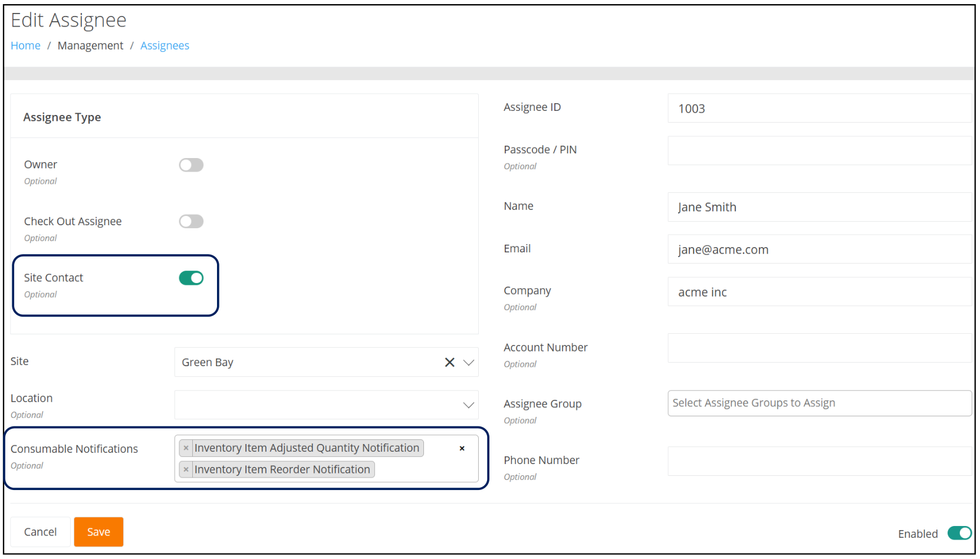
Task: Click the Assignee Type section header
Action: pyautogui.click(x=62, y=117)
